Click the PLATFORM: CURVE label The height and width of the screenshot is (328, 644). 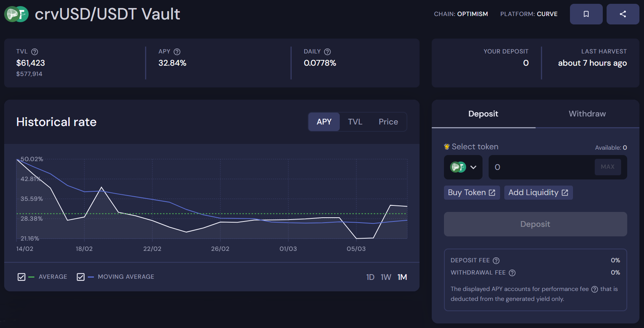pos(529,14)
